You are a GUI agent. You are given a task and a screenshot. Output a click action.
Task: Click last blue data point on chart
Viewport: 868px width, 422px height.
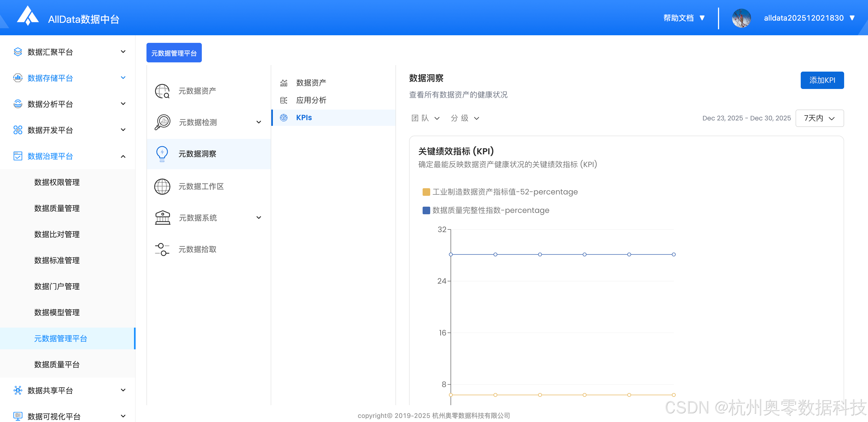[x=673, y=255]
